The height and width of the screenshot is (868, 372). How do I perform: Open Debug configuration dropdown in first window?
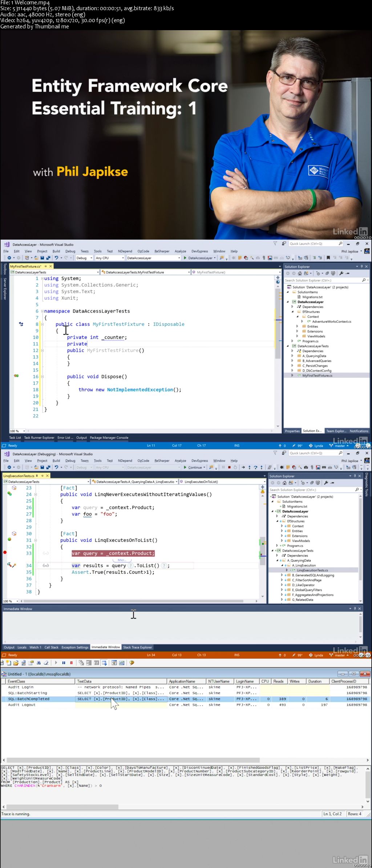click(85, 258)
